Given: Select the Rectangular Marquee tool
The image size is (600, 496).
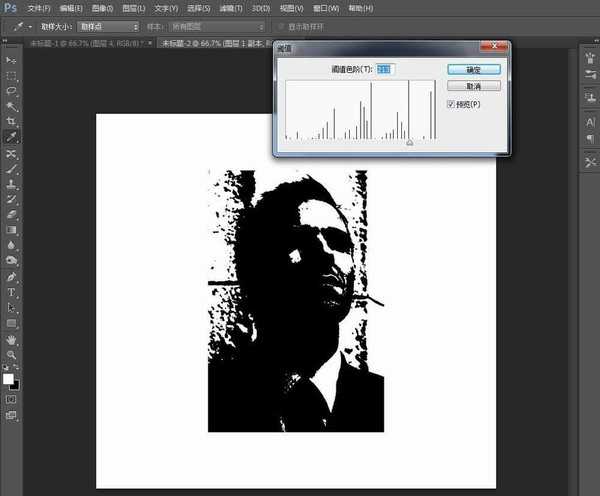Looking at the screenshot, I should [12, 76].
